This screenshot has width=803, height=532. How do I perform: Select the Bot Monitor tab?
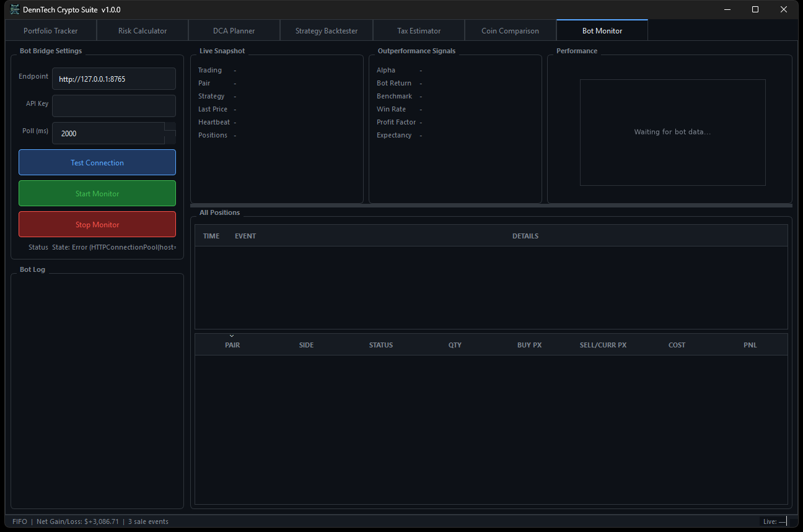[602, 30]
